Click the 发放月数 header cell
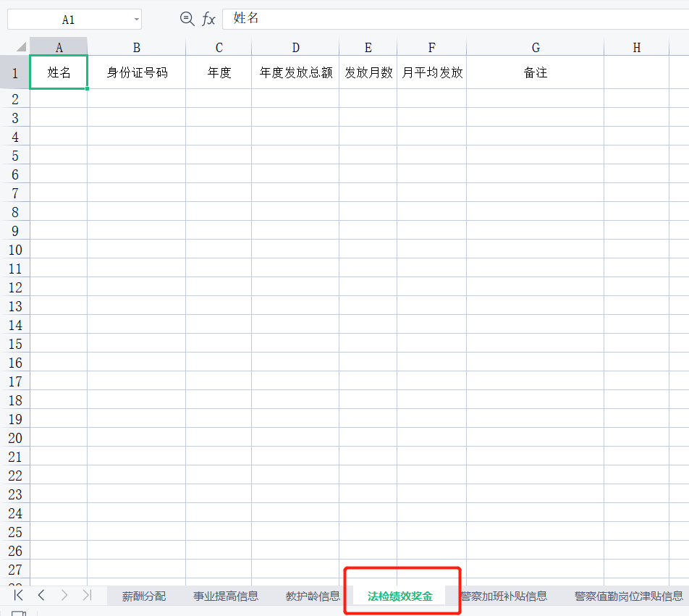Screen dimensions: 689x616 pyautogui.click(x=368, y=72)
